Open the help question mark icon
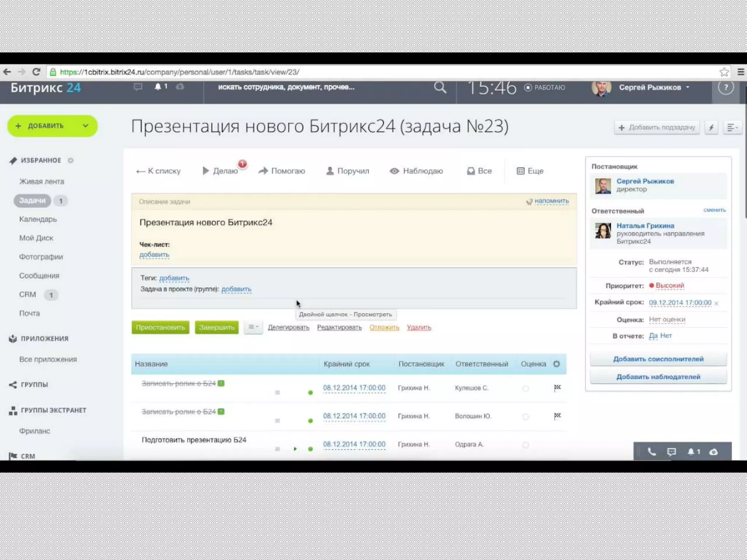Image resolution: width=747 pixels, height=560 pixels. (725, 87)
